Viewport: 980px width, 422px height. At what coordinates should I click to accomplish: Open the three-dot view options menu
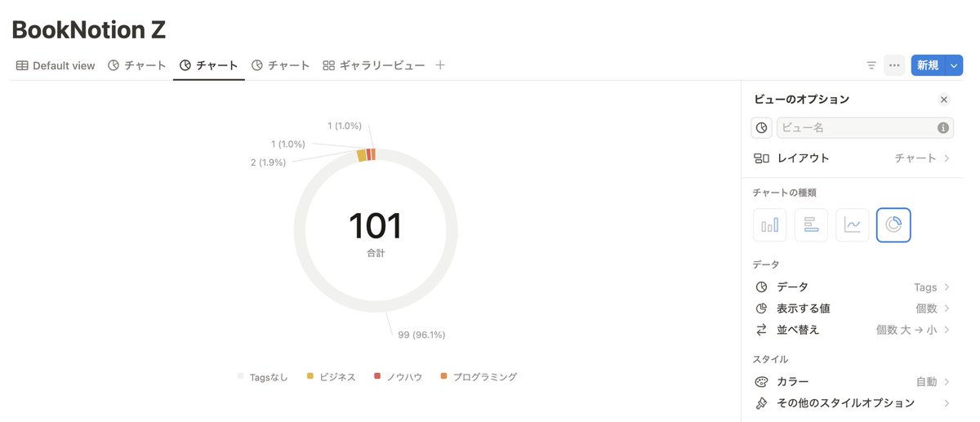click(894, 65)
